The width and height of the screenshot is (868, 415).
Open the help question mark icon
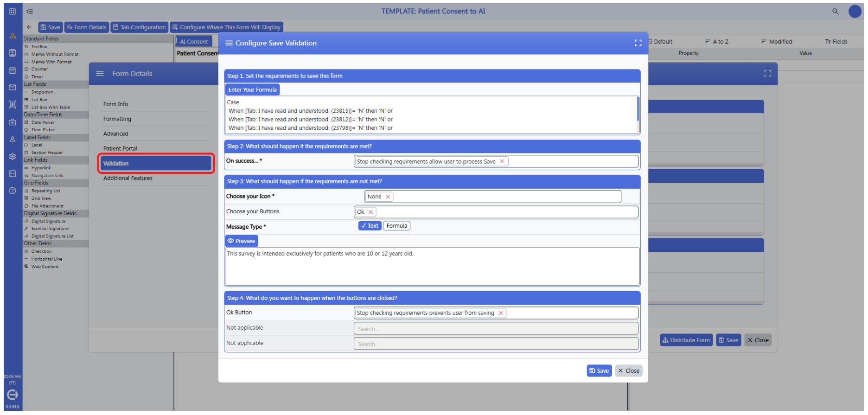point(13,191)
